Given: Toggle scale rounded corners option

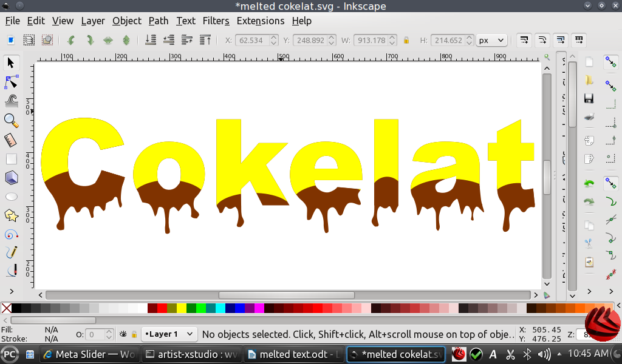Looking at the screenshot, I should [542, 40].
